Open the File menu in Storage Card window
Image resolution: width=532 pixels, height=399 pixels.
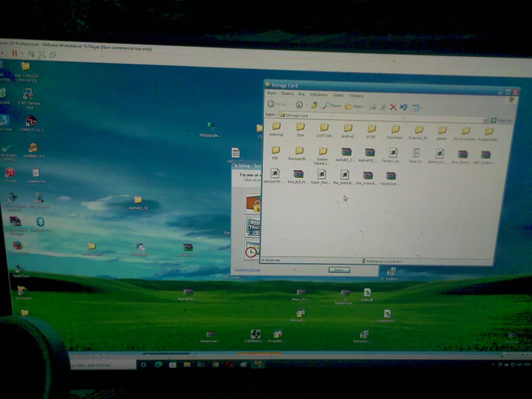click(x=271, y=93)
